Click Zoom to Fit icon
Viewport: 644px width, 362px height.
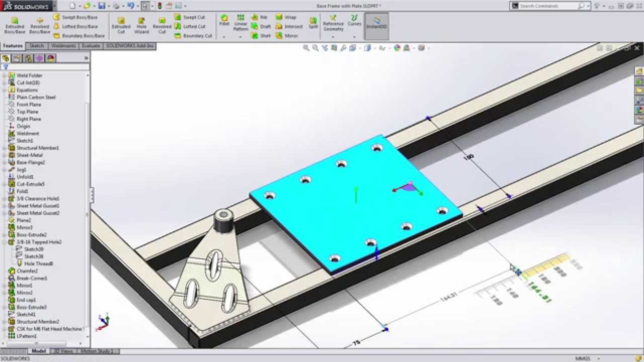[306, 48]
